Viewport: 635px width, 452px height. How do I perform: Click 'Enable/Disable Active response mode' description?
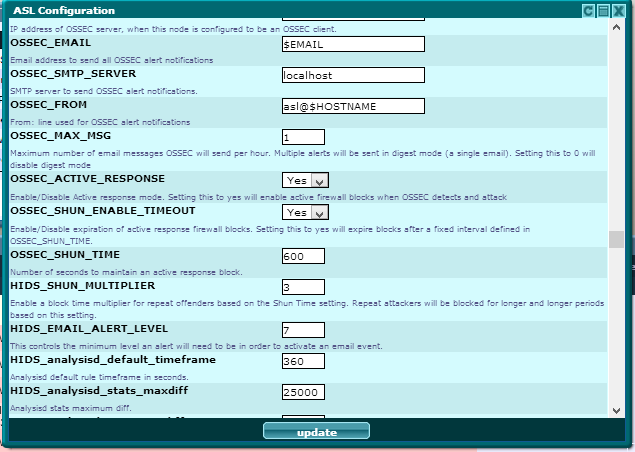[258, 197]
